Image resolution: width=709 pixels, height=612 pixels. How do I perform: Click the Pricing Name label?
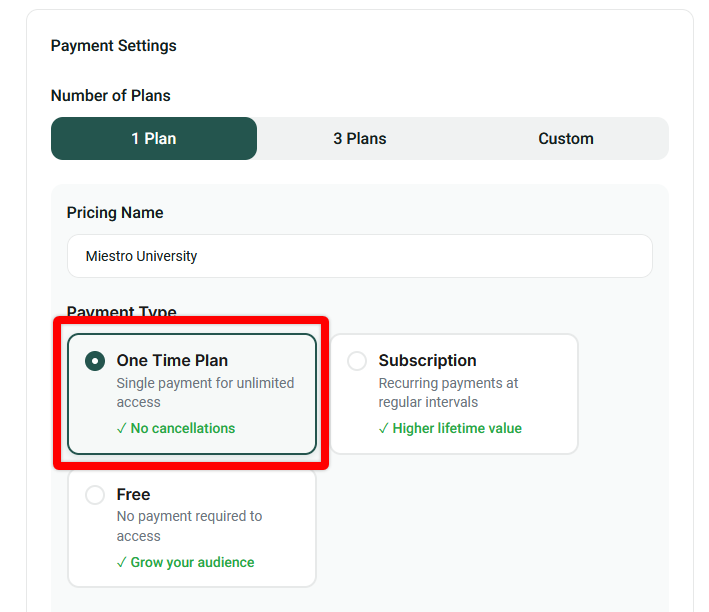(115, 213)
